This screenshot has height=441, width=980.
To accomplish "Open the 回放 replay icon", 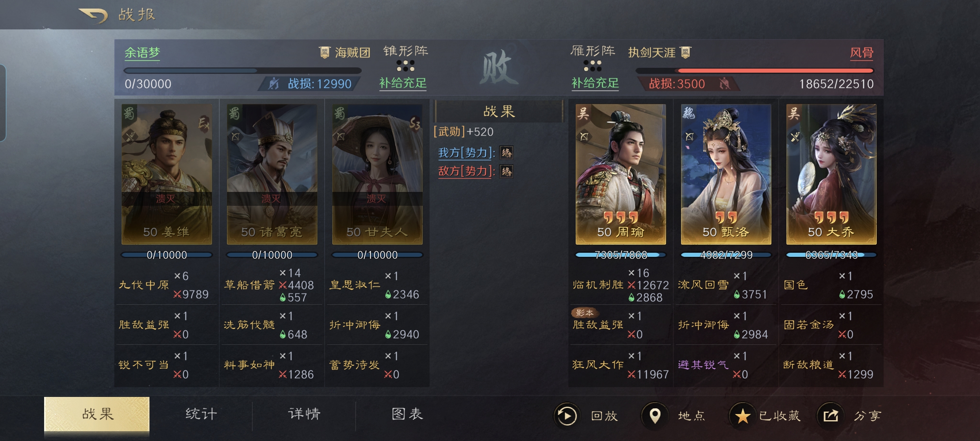I will click(567, 416).
